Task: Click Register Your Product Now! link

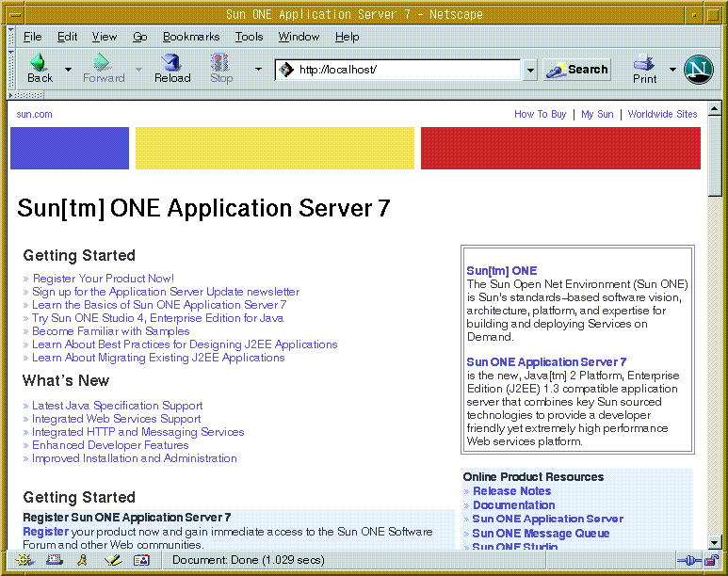Action: pos(103,279)
